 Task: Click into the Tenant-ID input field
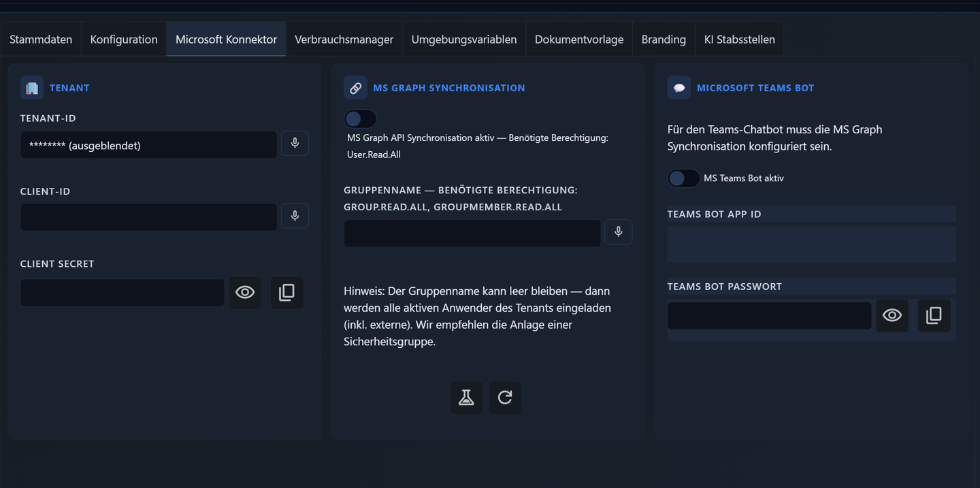tap(148, 145)
